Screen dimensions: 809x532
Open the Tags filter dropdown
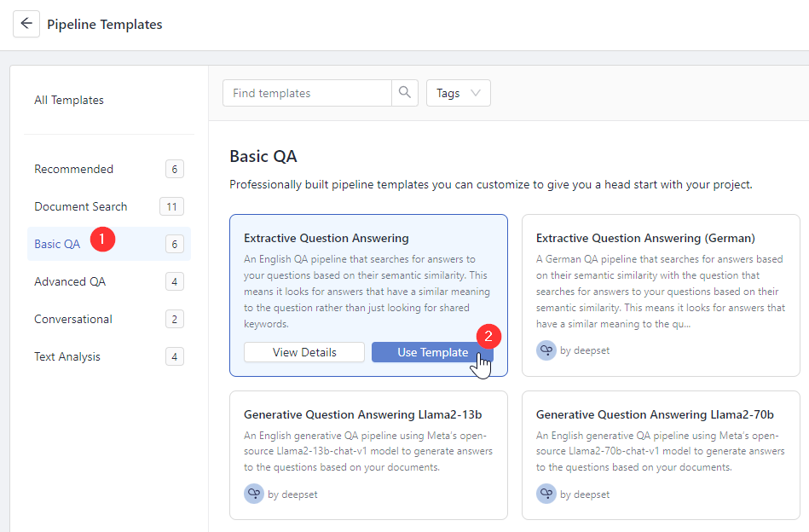pos(458,92)
